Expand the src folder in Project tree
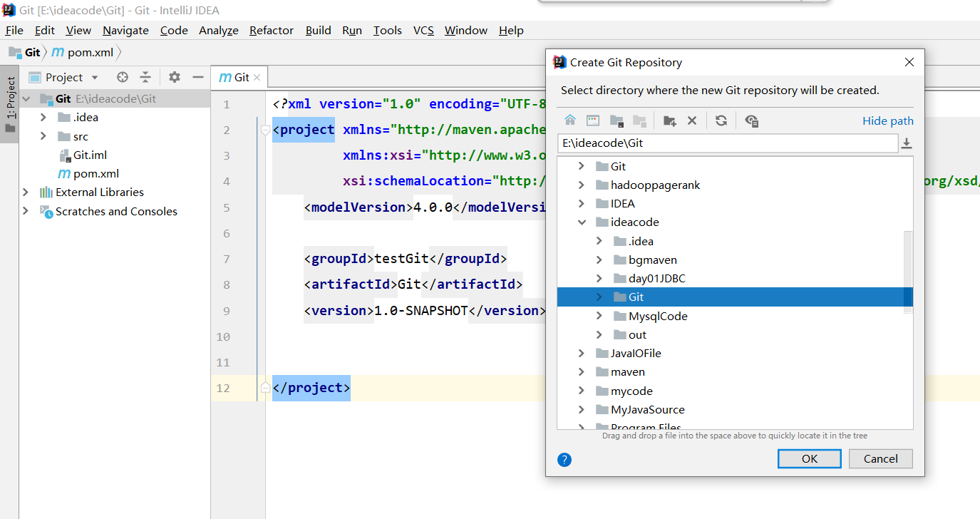This screenshot has height=519, width=980. coord(43,136)
